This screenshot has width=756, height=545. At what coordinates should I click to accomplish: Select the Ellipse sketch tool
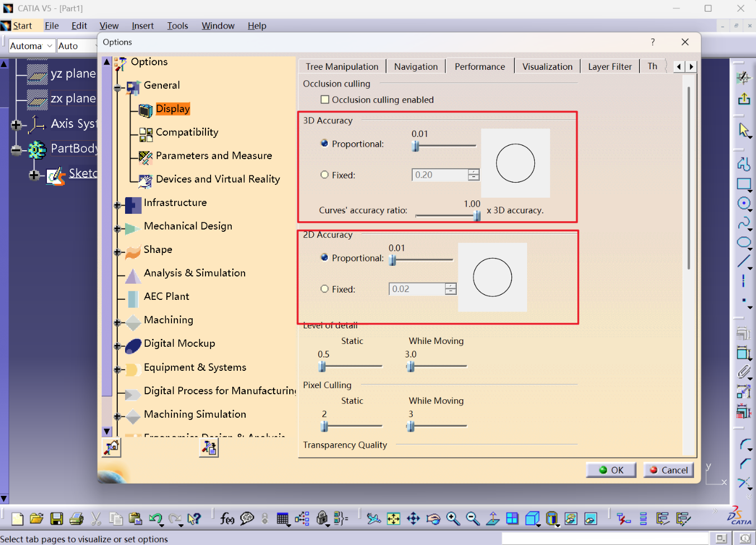(x=744, y=242)
